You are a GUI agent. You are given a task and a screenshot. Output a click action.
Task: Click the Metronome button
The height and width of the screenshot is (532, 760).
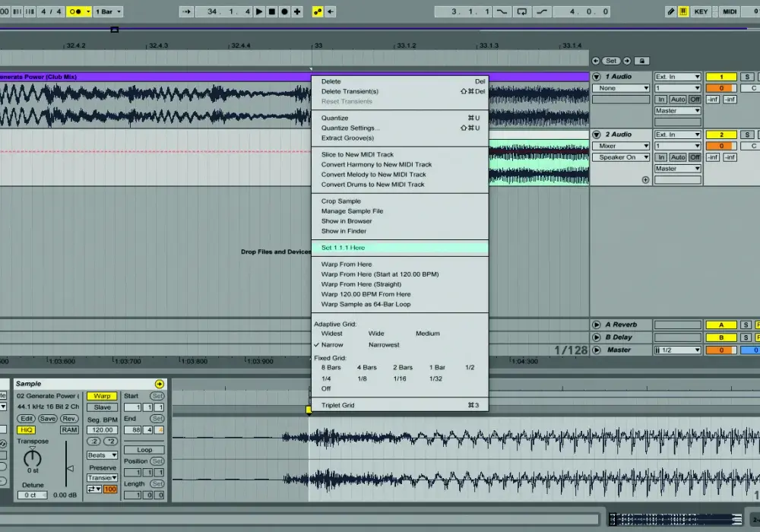coord(75,11)
